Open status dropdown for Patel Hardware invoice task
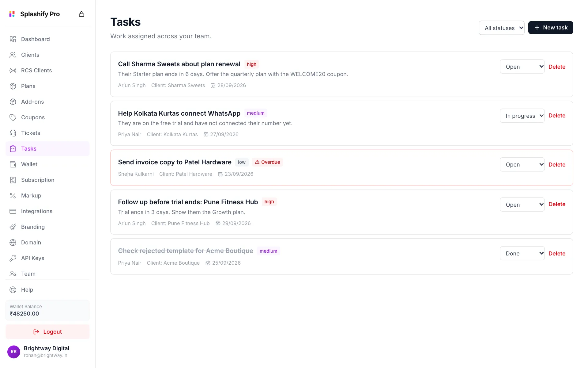Viewport: 588px width, 368px height. coord(522,164)
